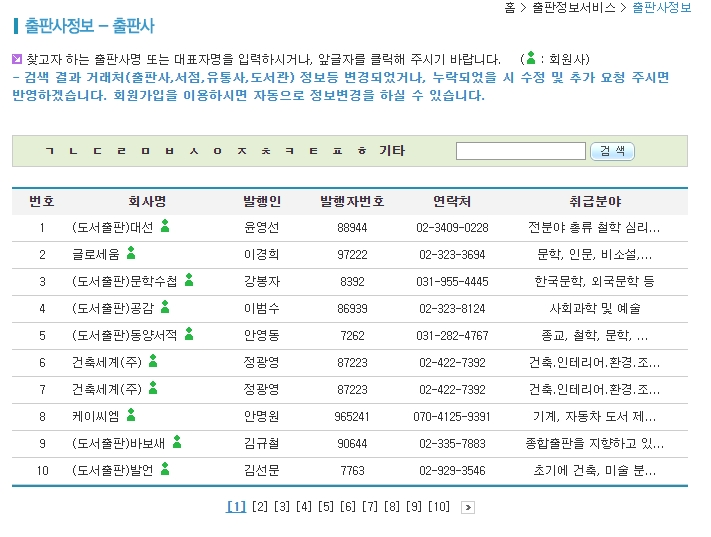
Task: Open 출판정보서비스 breadcrumb link
Action: pyautogui.click(x=574, y=8)
